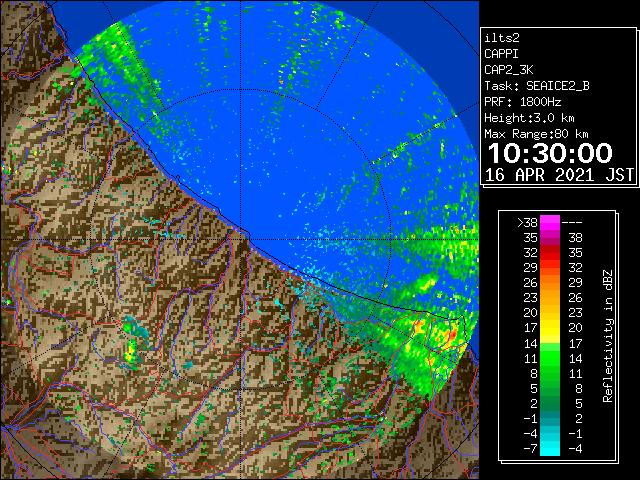Click the 'Reflectivity in dBZ' legend title

pos(608,336)
